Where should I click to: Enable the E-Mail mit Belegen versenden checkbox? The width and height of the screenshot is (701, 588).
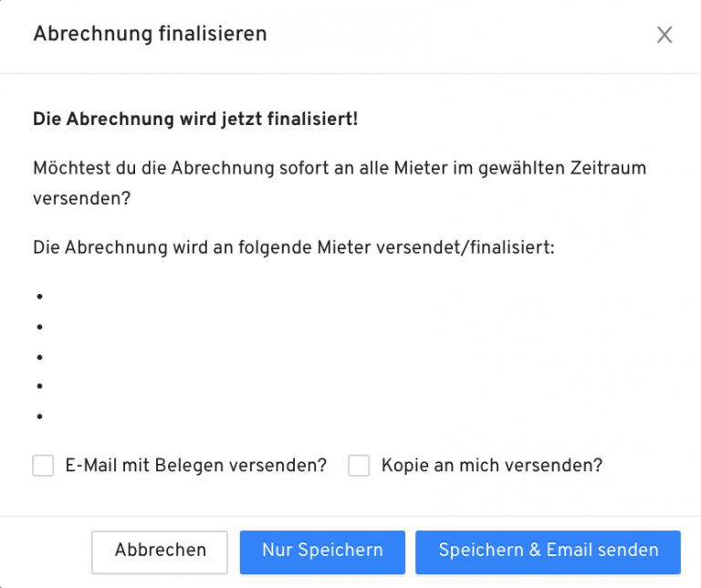point(43,466)
